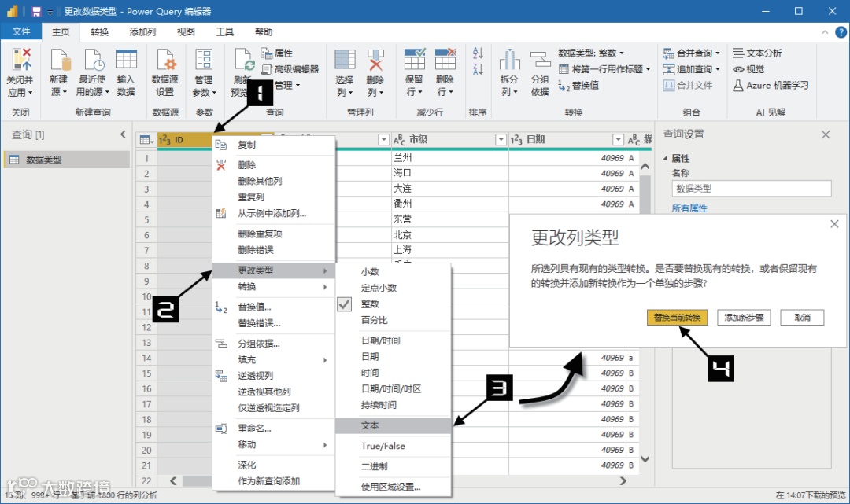The width and height of the screenshot is (850, 504).
Task: Click the Remove Rows icon
Action: tap(445, 59)
